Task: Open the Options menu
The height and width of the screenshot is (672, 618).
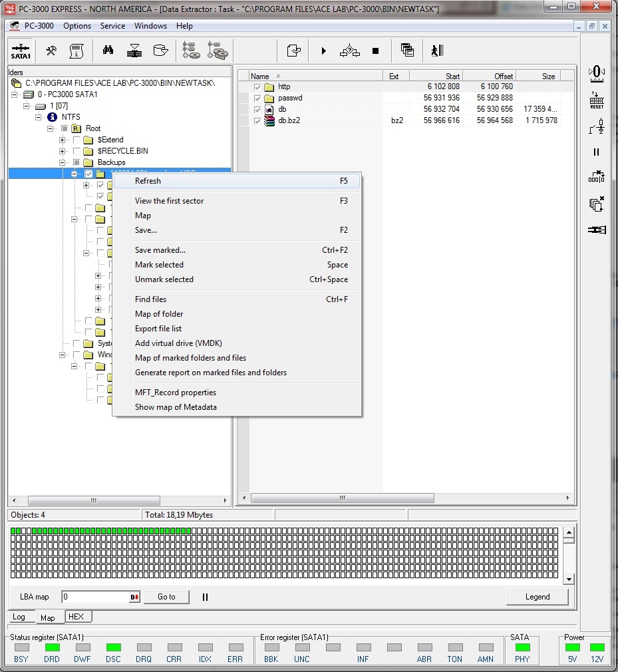Action: (x=77, y=26)
